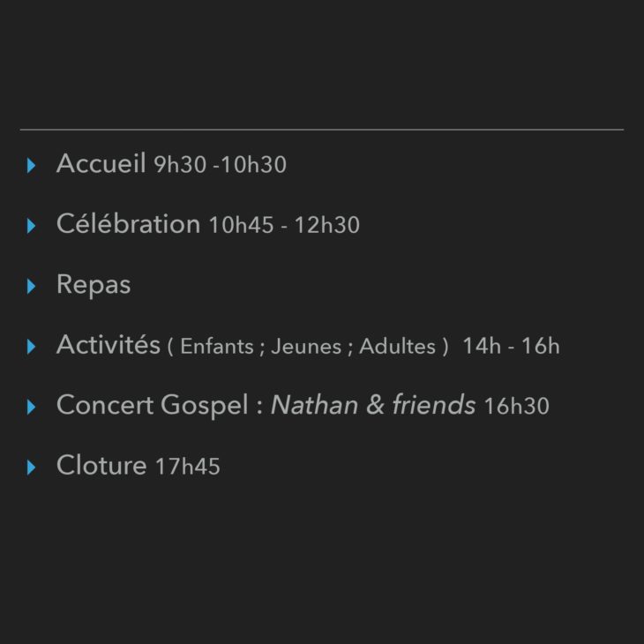Image resolution: width=644 pixels, height=644 pixels.
Task: Click the blue triangle beside Accueil
Action: [31, 166]
